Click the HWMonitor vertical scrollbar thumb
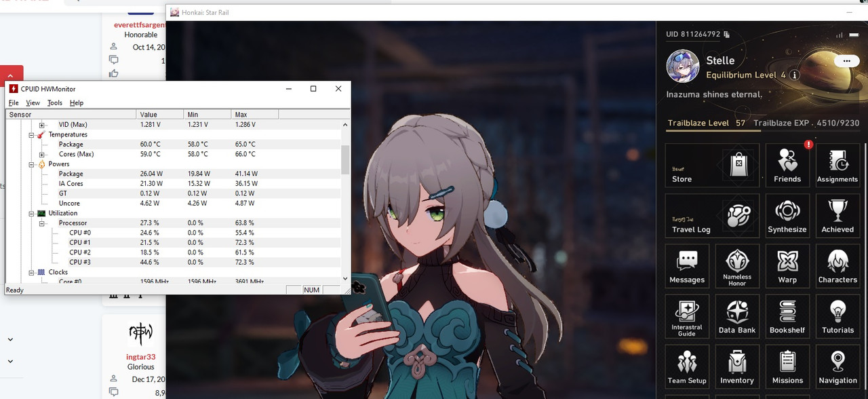868x399 pixels. tap(345, 159)
